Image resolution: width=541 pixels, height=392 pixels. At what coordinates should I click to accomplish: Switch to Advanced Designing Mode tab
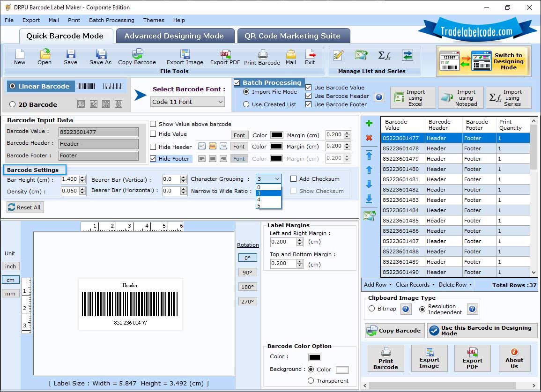coord(174,36)
